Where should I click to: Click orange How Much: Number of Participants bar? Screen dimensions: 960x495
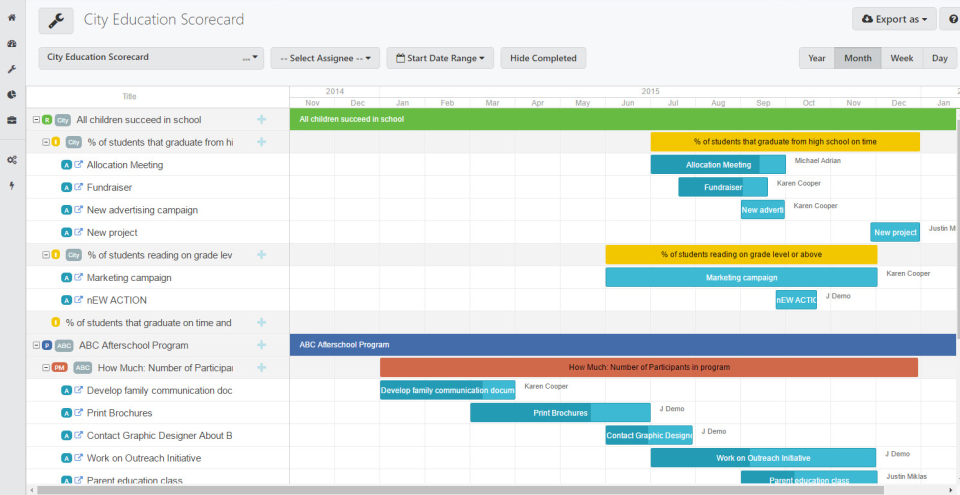click(649, 368)
